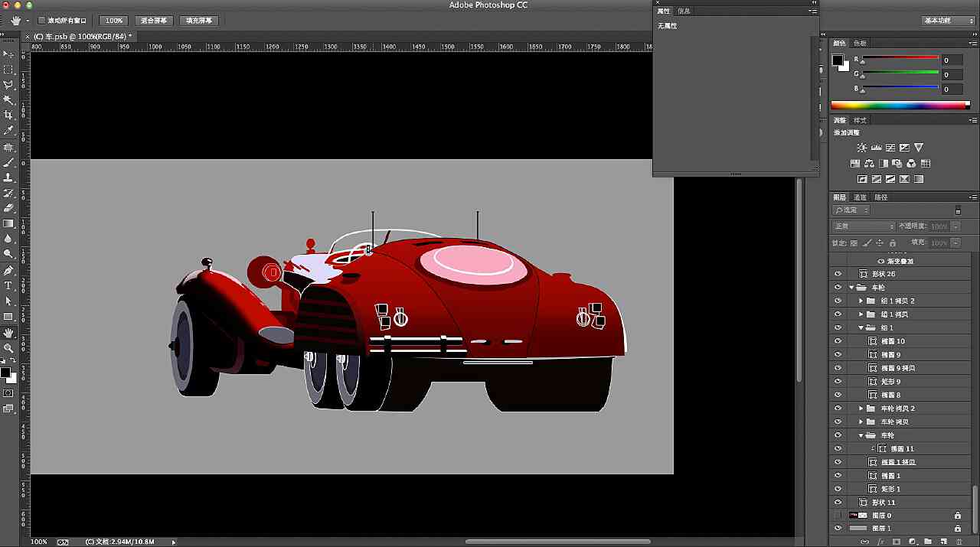
Task: Click the 适合屏幕 fit screen button
Action: [x=154, y=21]
